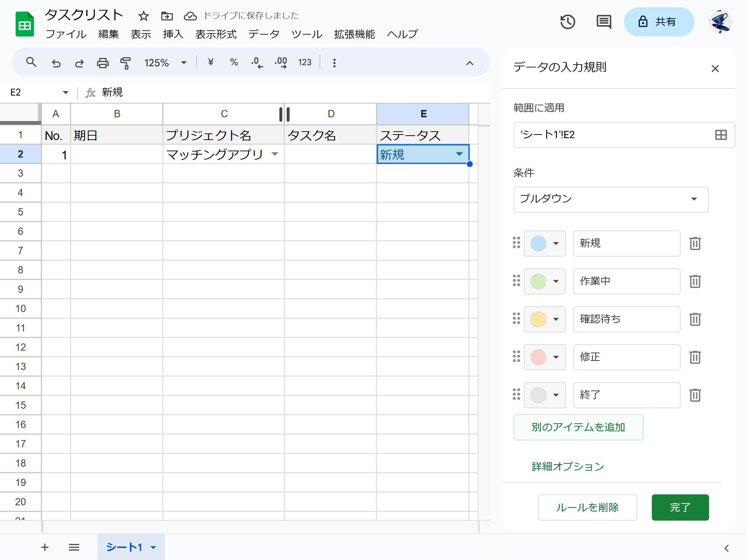Apply yen currency format

[x=210, y=62]
